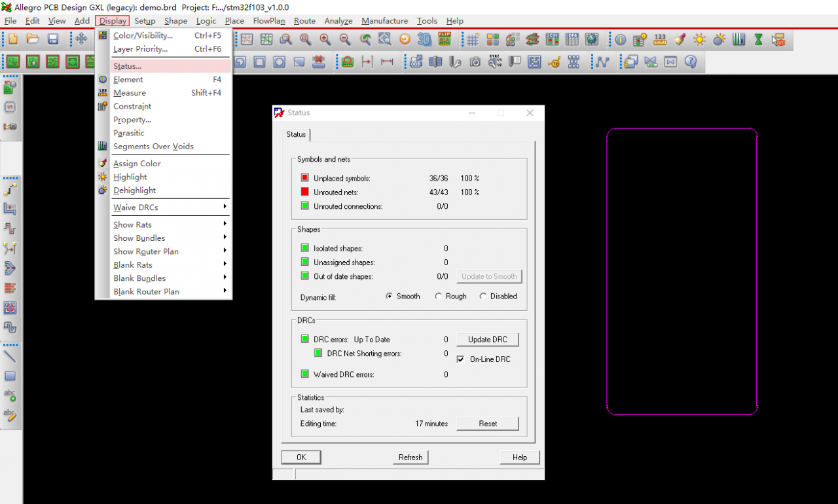Zoom in with the plus magnifier icon

click(x=325, y=39)
